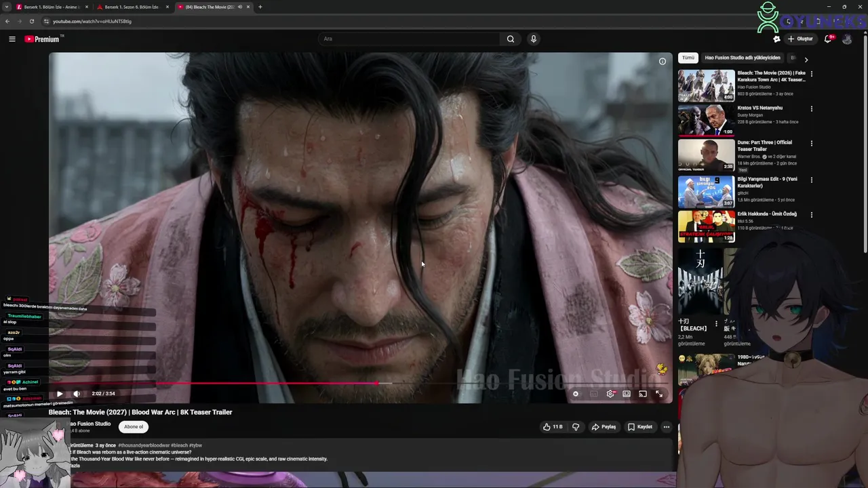Click the video title Bleach: The Movie (2027)
Screen dimensions: 868x488
coord(140,412)
